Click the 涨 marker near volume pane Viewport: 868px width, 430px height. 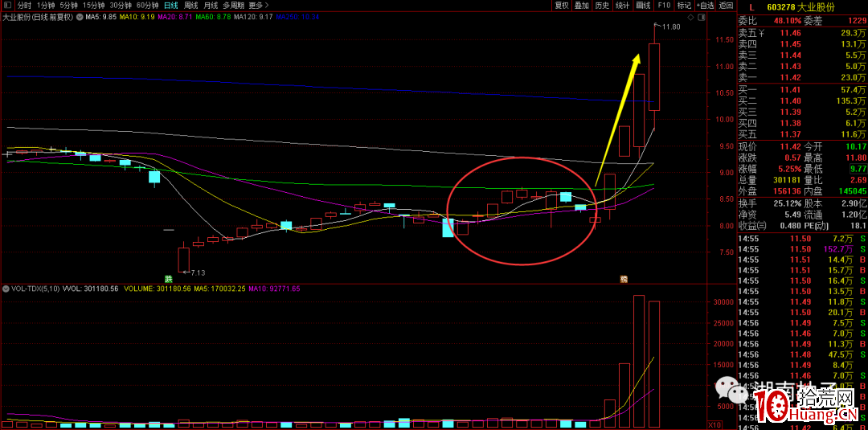pyautogui.click(x=623, y=278)
